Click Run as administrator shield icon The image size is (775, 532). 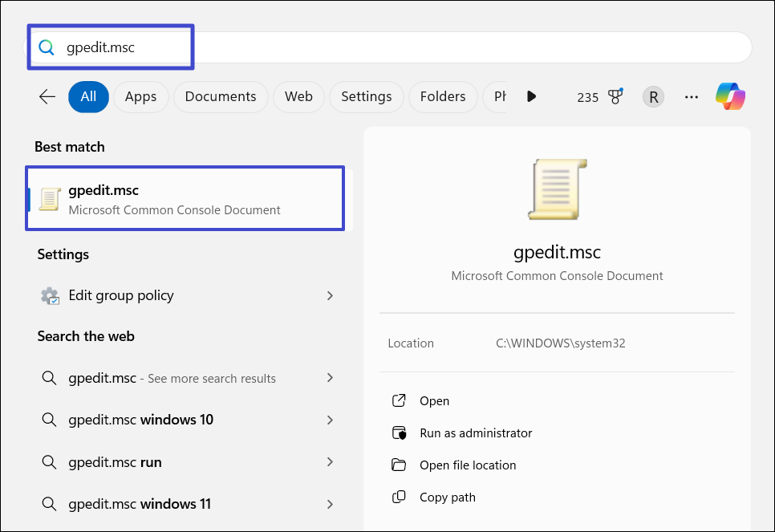(399, 433)
